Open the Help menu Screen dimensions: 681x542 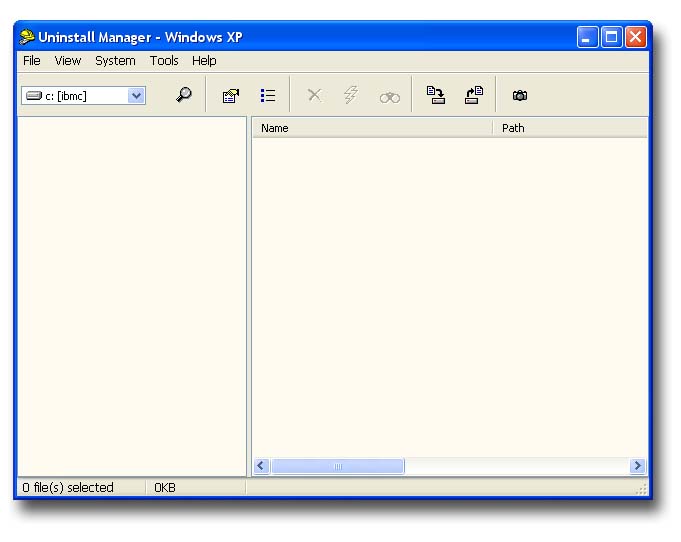pyautogui.click(x=204, y=61)
